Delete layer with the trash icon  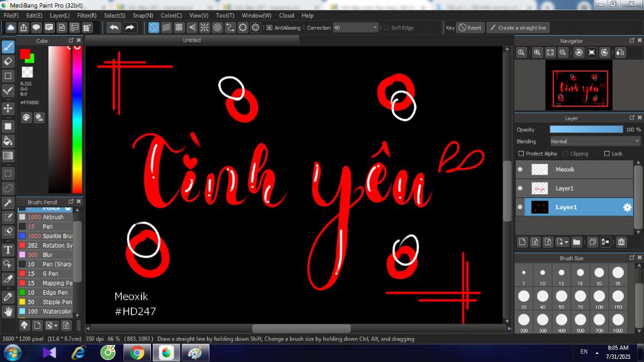pyautogui.click(x=621, y=242)
